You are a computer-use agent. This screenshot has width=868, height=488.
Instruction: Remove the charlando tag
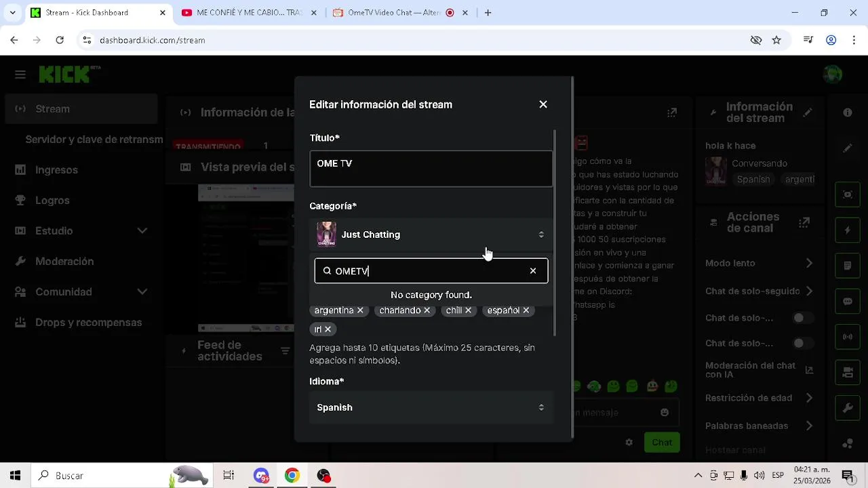click(427, 310)
